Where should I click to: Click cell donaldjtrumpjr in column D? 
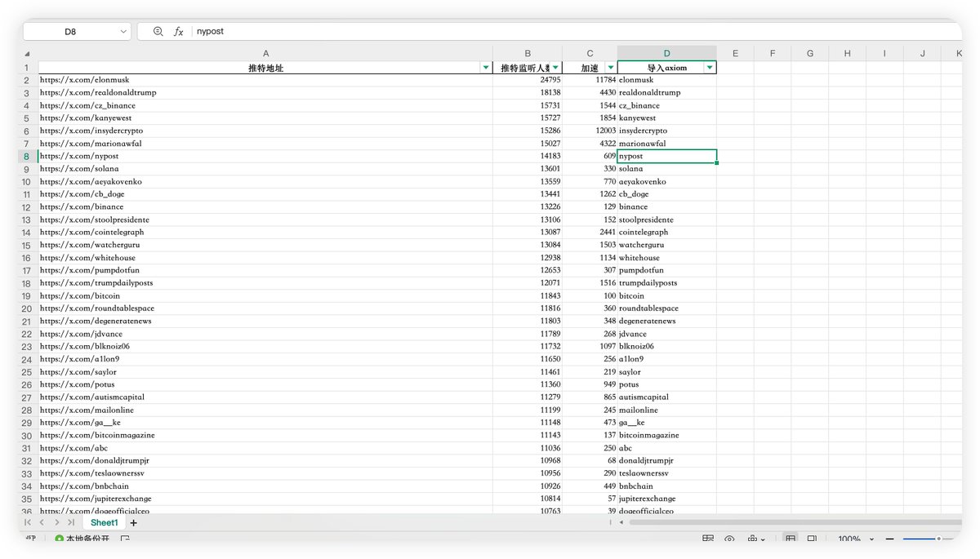click(666, 460)
